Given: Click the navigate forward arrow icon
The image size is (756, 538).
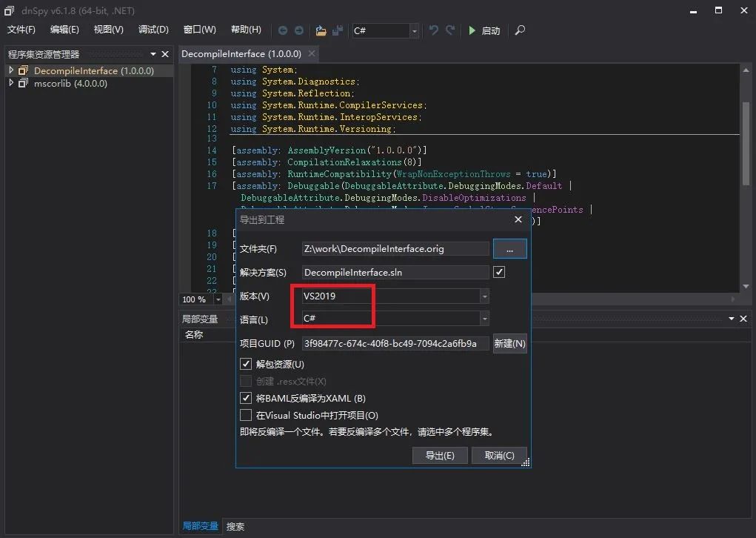Looking at the screenshot, I should (x=299, y=30).
